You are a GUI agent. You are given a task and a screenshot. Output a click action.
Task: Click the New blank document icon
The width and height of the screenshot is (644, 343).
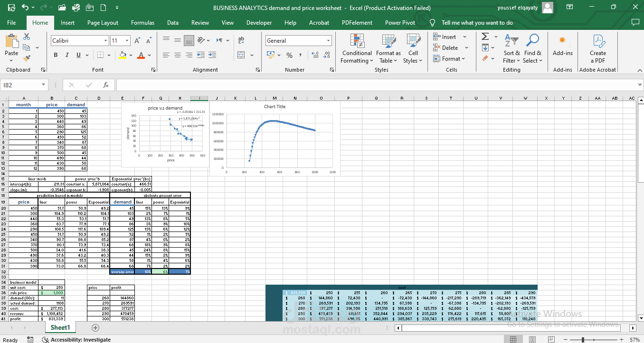click(x=103, y=8)
